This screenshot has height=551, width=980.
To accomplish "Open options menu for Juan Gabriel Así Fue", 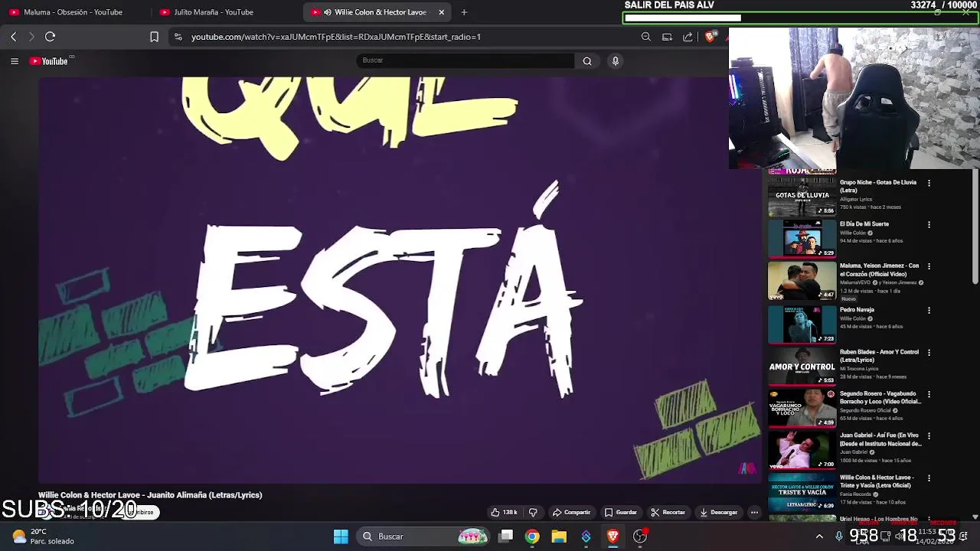I will [929, 436].
